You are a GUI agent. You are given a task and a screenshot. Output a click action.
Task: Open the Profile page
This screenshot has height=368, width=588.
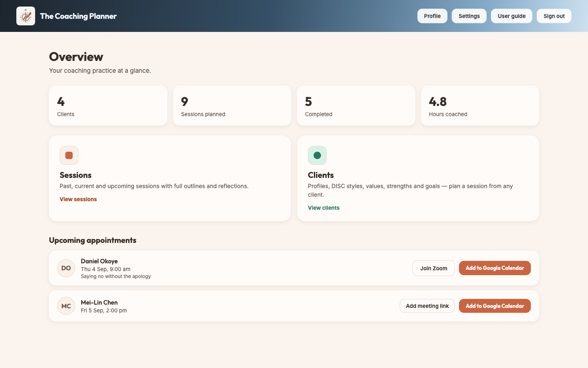pyautogui.click(x=432, y=16)
